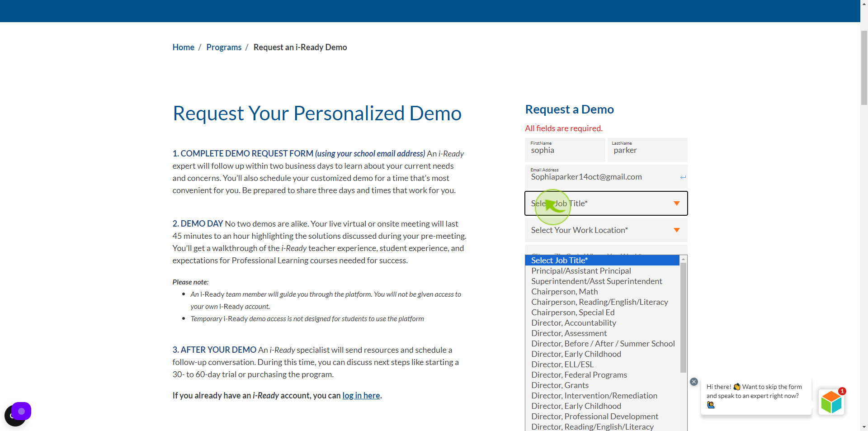Pick Director, Assessment from the list
The width and height of the screenshot is (868, 431).
(x=603, y=333)
